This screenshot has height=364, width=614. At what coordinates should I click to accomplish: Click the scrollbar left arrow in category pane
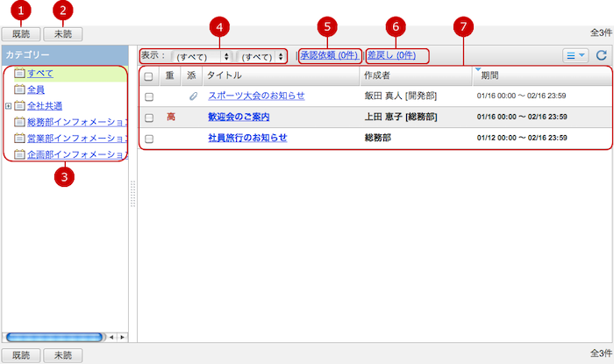111,337
